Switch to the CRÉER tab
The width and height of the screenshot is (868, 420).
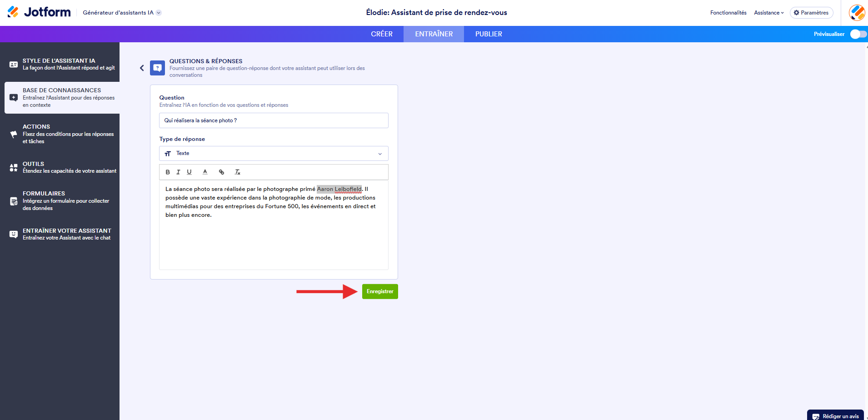point(381,34)
